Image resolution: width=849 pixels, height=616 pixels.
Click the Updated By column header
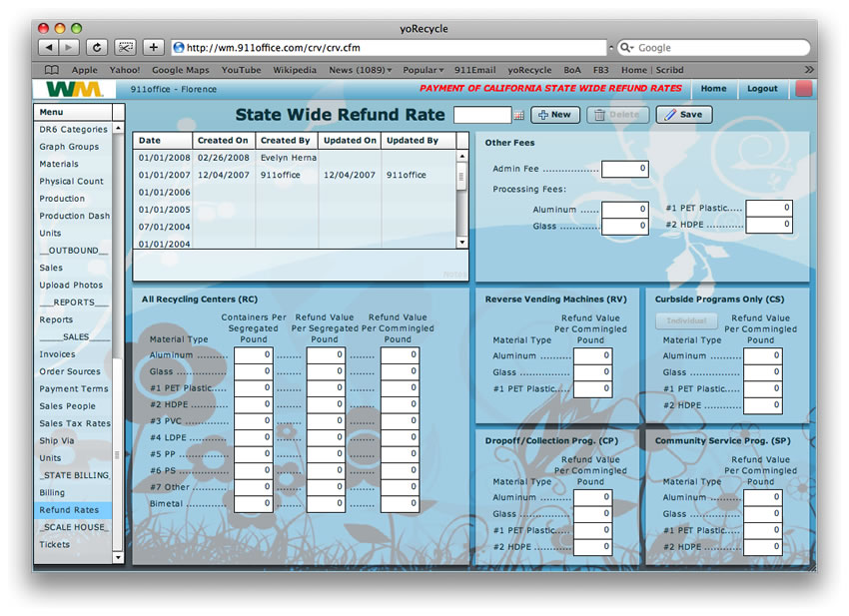(x=419, y=140)
